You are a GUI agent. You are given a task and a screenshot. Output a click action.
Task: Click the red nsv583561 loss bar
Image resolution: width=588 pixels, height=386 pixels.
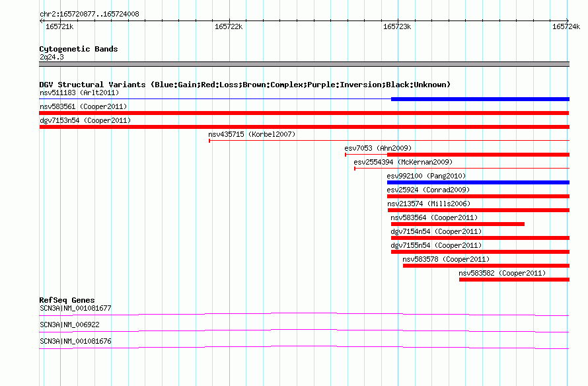pyautogui.click(x=304, y=113)
